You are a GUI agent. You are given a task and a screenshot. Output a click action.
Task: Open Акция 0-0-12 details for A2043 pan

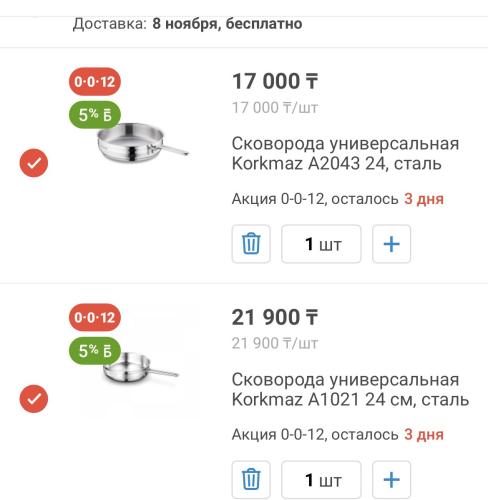click(x=338, y=199)
